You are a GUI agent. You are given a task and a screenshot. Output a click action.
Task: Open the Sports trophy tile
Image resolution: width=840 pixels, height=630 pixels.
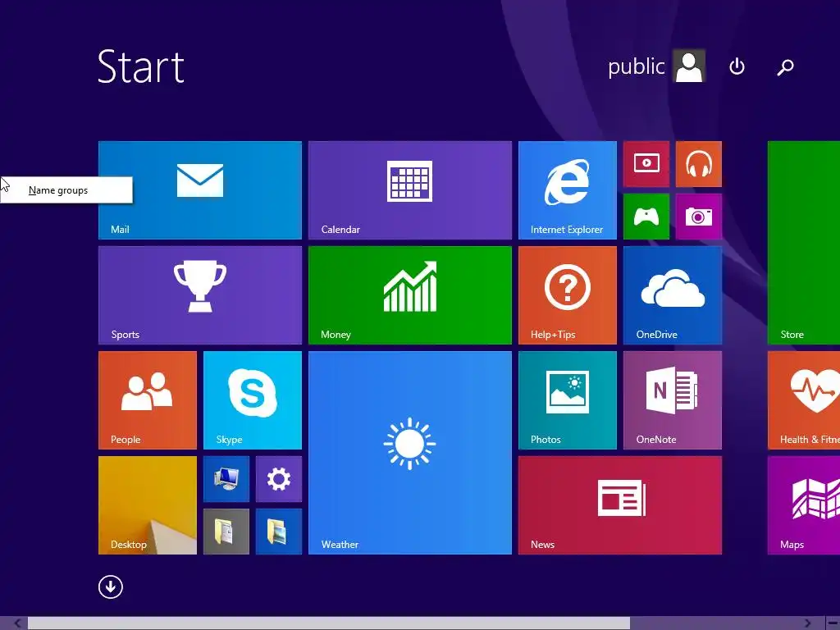pyautogui.click(x=200, y=295)
